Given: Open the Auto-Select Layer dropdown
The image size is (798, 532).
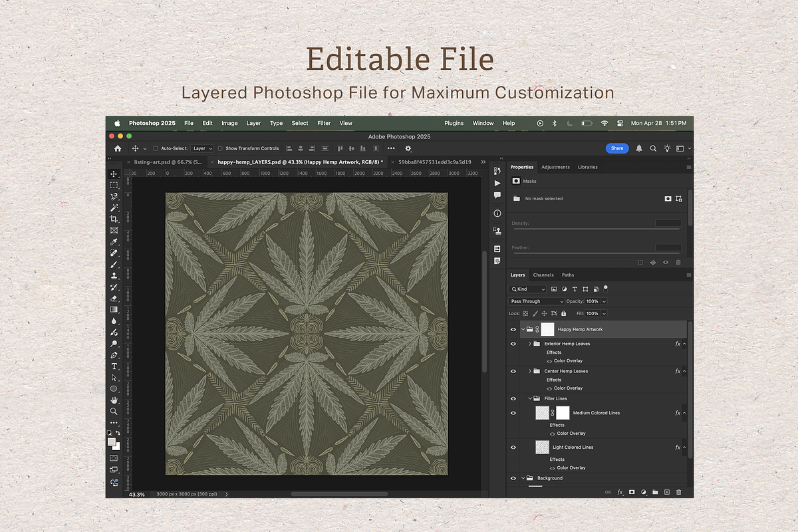Looking at the screenshot, I should pyautogui.click(x=203, y=148).
